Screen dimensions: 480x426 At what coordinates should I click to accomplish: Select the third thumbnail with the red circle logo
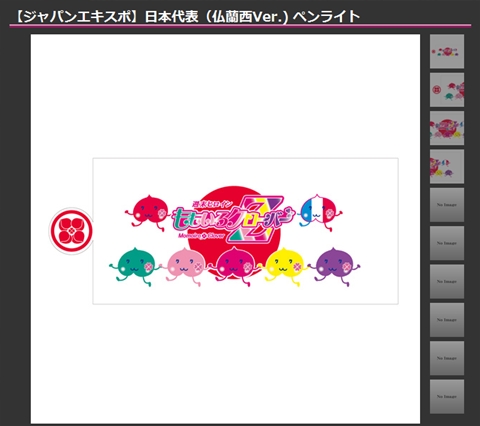pos(447,128)
